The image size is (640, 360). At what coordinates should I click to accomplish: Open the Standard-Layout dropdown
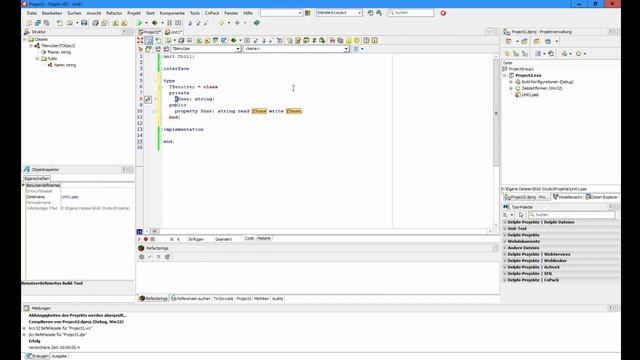pos(359,13)
